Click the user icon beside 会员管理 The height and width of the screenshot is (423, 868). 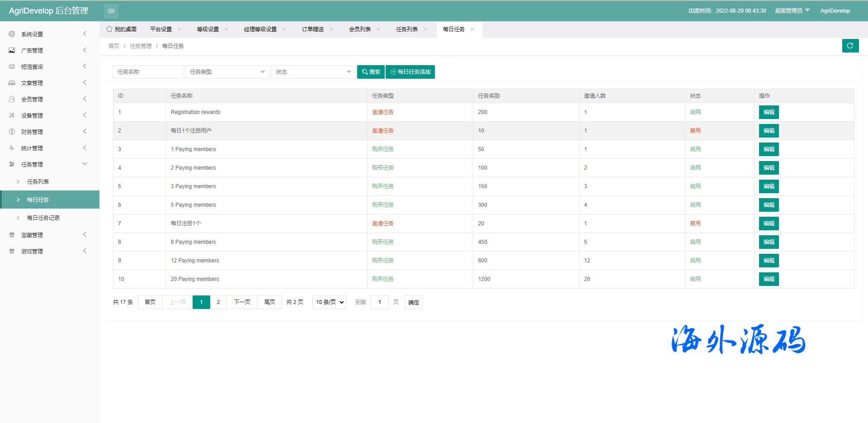(x=12, y=99)
